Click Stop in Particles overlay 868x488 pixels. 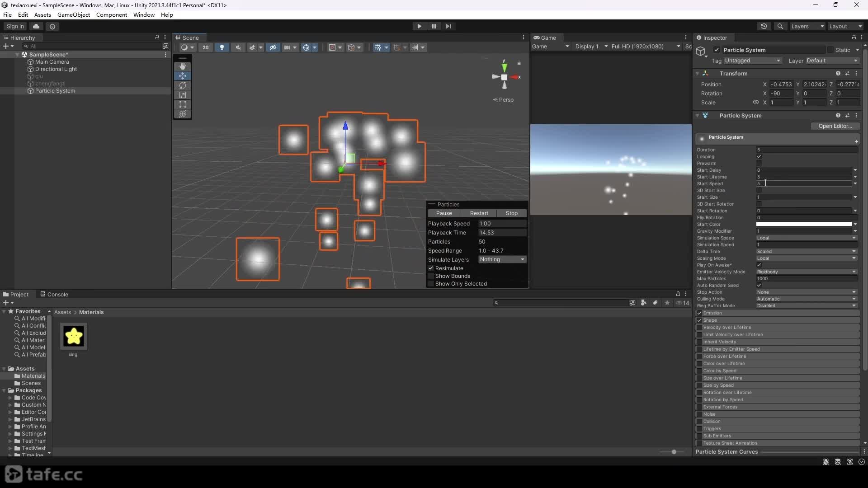[511, 213]
